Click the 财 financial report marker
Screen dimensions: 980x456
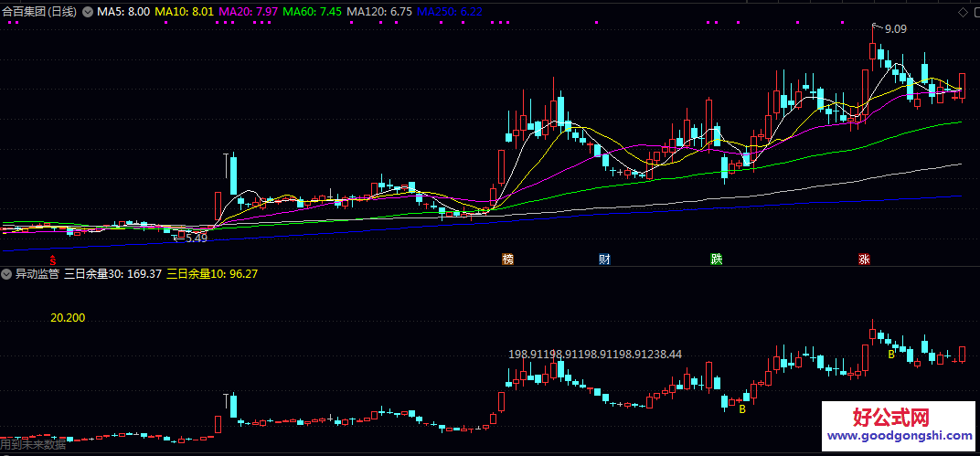tap(604, 259)
